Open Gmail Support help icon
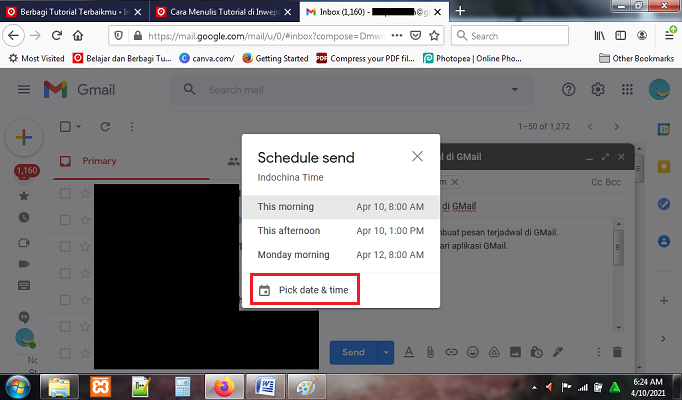The image size is (682, 400). tap(568, 90)
